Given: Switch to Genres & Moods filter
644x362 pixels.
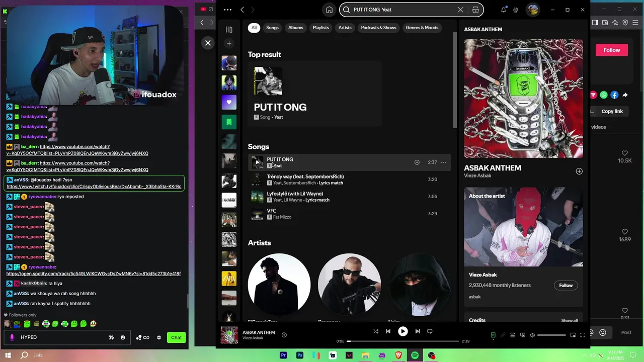Looking at the screenshot, I should (422, 28).
